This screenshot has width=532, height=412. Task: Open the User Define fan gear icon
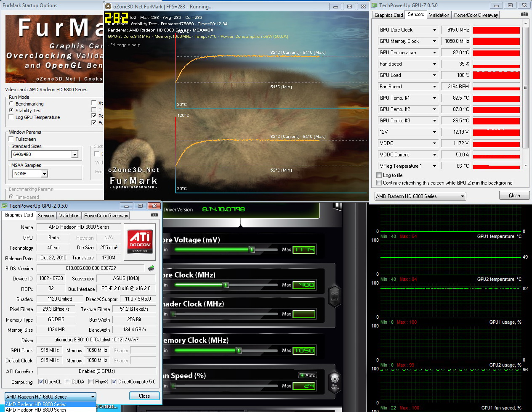(335, 380)
